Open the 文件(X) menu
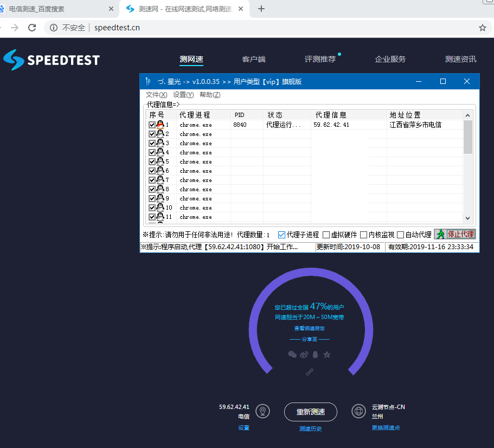This screenshot has width=494, height=448. tap(156, 95)
